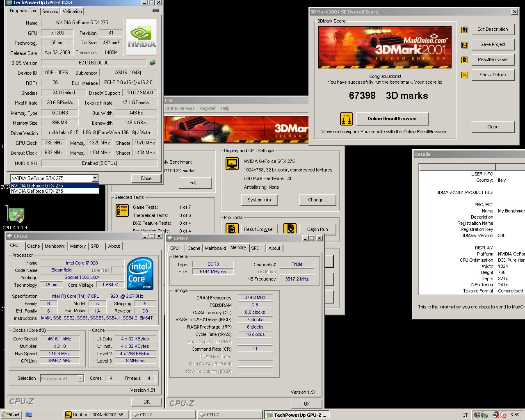The width and height of the screenshot is (525, 420).
Task: Open the GPU selection dropdown in GPU-Z
Action: pyautogui.click(x=95, y=178)
